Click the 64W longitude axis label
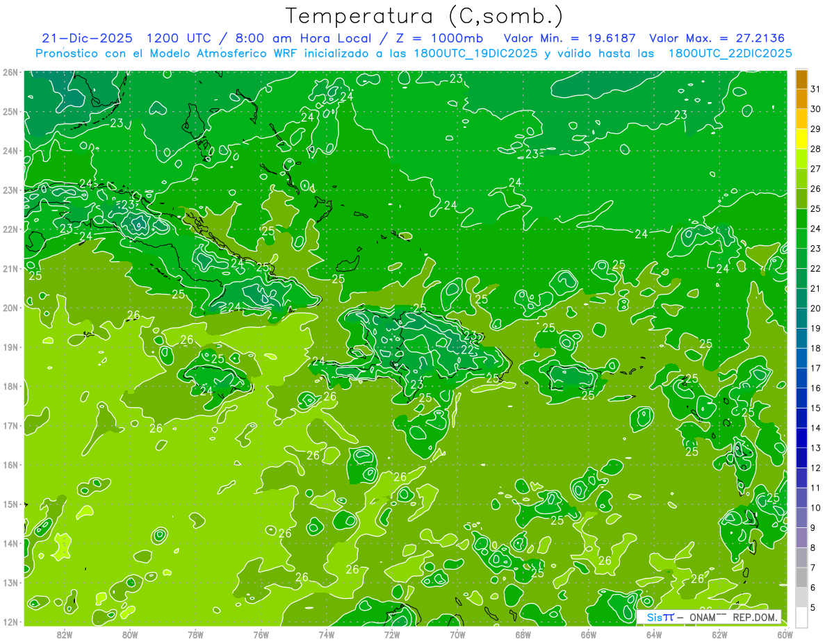 pyautogui.click(x=654, y=634)
